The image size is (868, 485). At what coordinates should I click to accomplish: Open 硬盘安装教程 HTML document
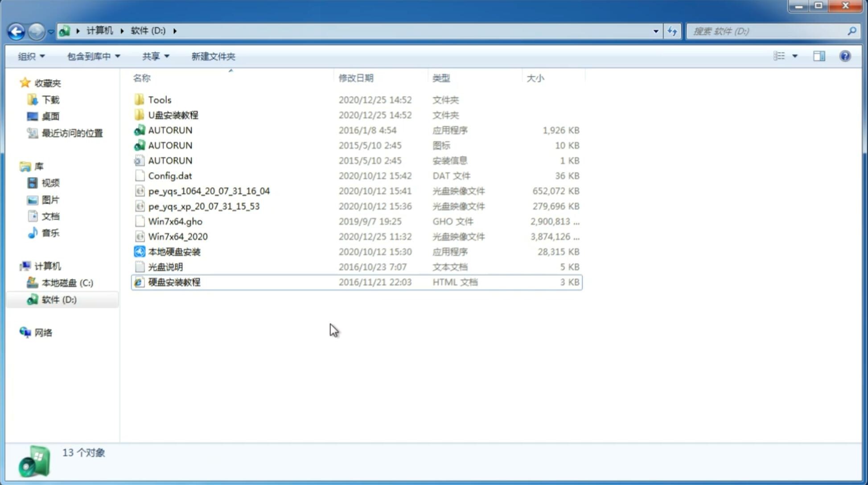pos(174,282)
